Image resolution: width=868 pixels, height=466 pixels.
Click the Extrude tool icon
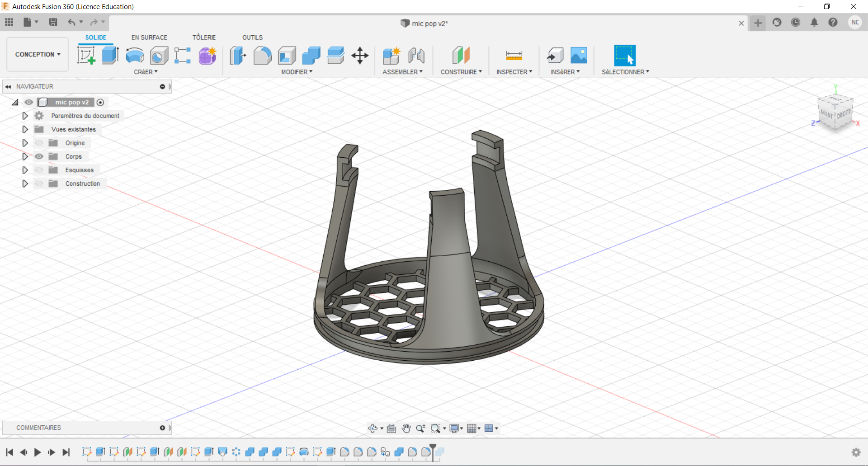[110, 56]
